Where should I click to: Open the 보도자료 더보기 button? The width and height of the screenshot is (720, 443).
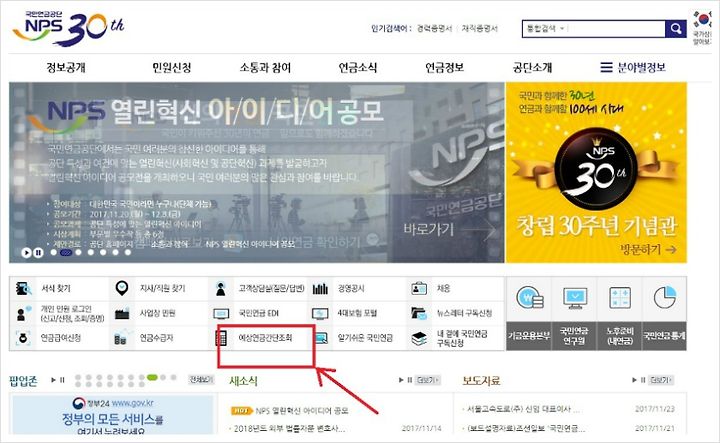coord(661,380)
